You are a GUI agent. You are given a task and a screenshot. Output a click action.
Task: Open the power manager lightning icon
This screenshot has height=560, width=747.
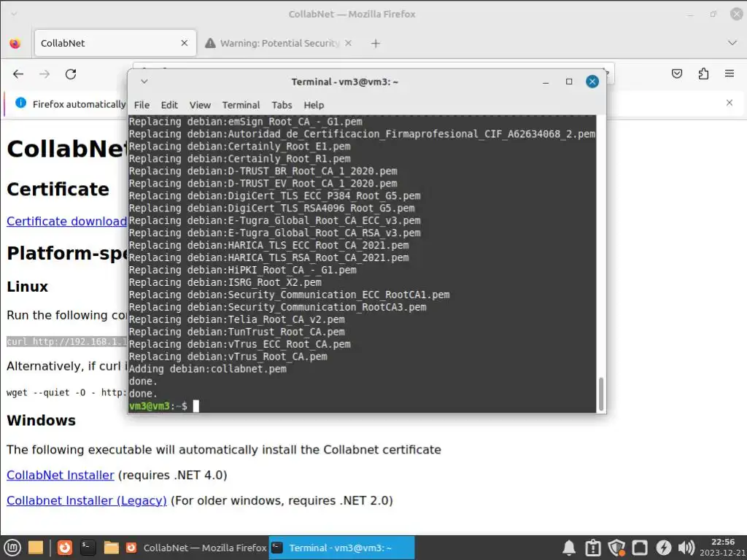pyautogui.click(x=663, y=548)
